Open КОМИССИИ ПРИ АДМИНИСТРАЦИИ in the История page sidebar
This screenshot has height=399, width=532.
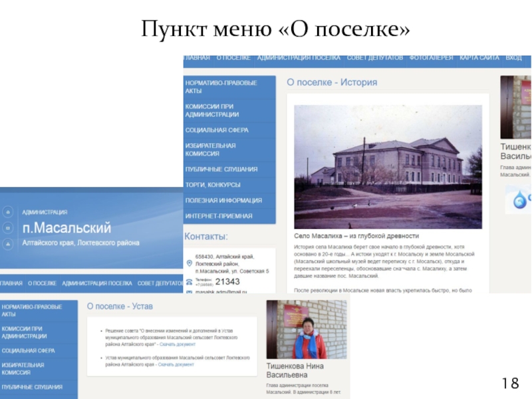(x=229, y=110)
